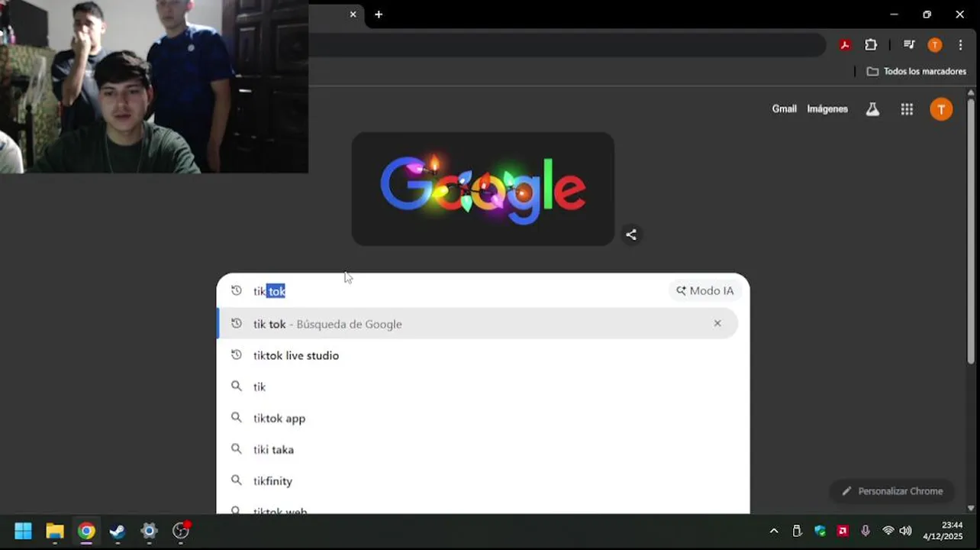Screen dimensions: 980x550
Task: Open the Adobe Acrobat extension icon
Action: 845,45
